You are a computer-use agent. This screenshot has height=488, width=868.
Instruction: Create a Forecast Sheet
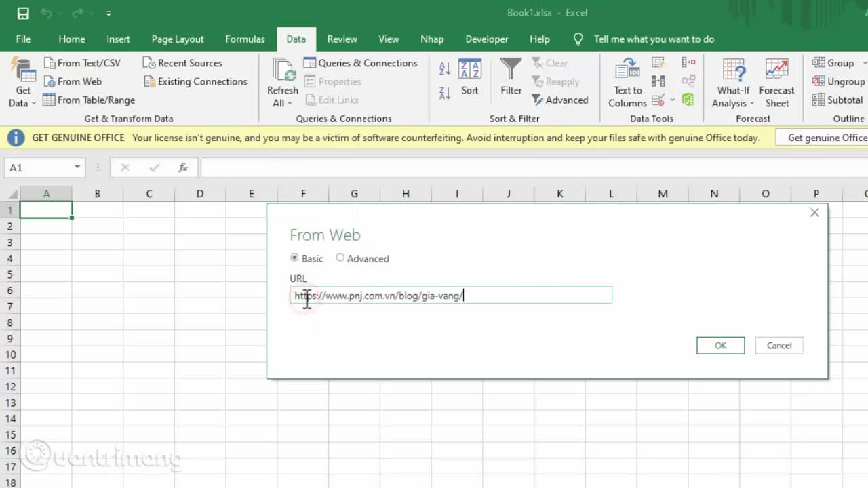point(776,83)
